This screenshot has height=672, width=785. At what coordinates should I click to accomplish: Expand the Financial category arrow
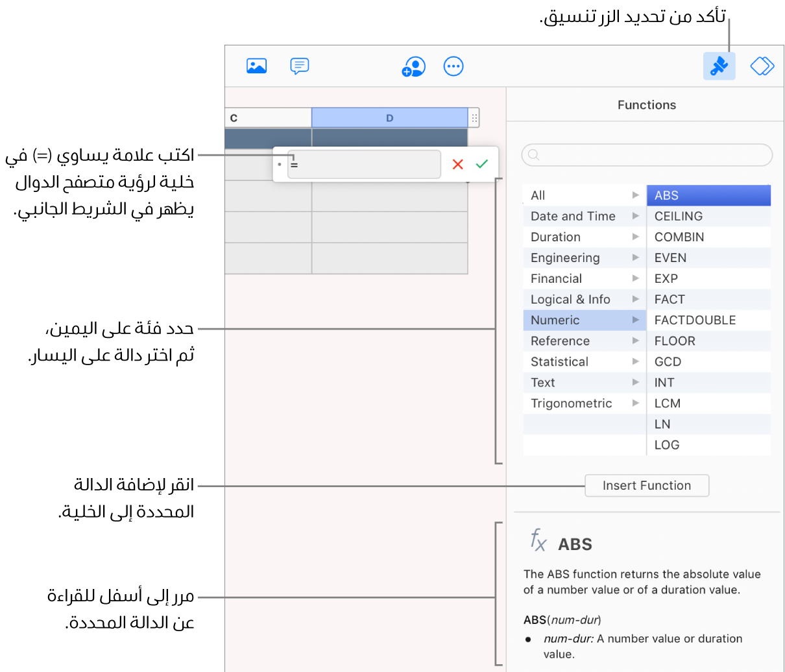(x=636, y=278)
